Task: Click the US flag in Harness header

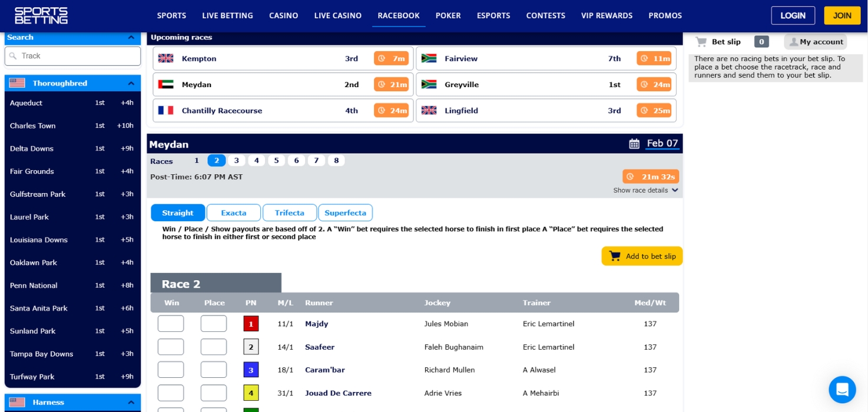Action: 17,402
